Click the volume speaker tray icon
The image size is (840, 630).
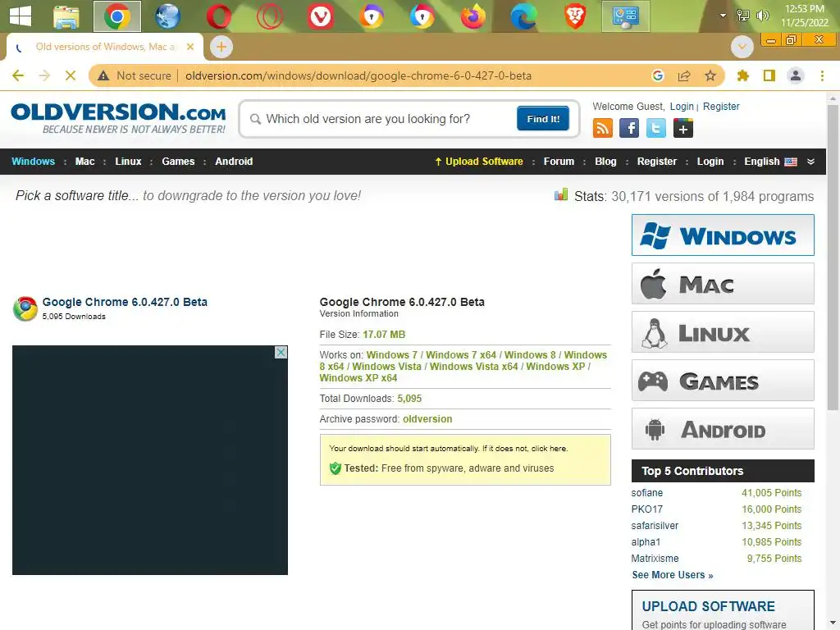pos(762,16)
